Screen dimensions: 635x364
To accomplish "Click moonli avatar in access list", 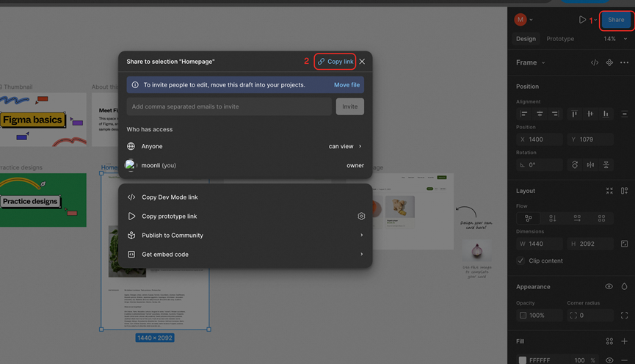I will click(131, 165).
